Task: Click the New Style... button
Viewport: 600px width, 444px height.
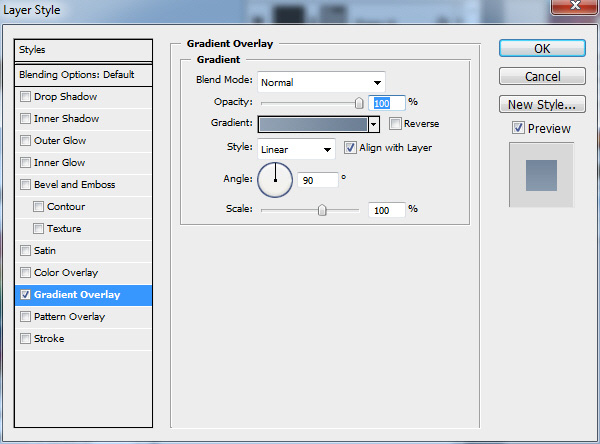Action: tap(542, 104)
